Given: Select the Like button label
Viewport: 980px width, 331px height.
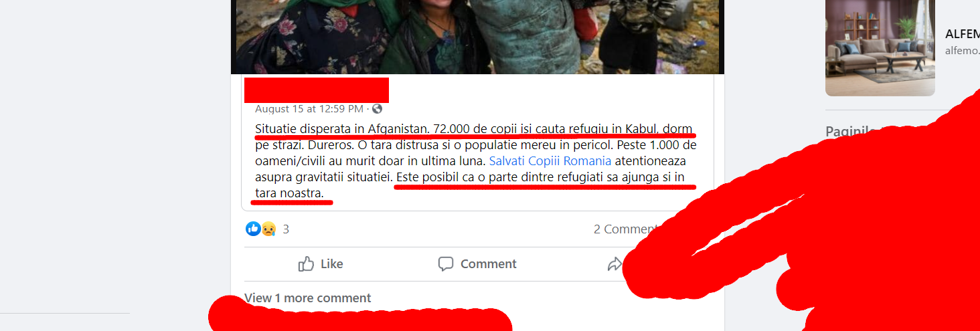Looking at the screenshot, I should coord(332,264).
